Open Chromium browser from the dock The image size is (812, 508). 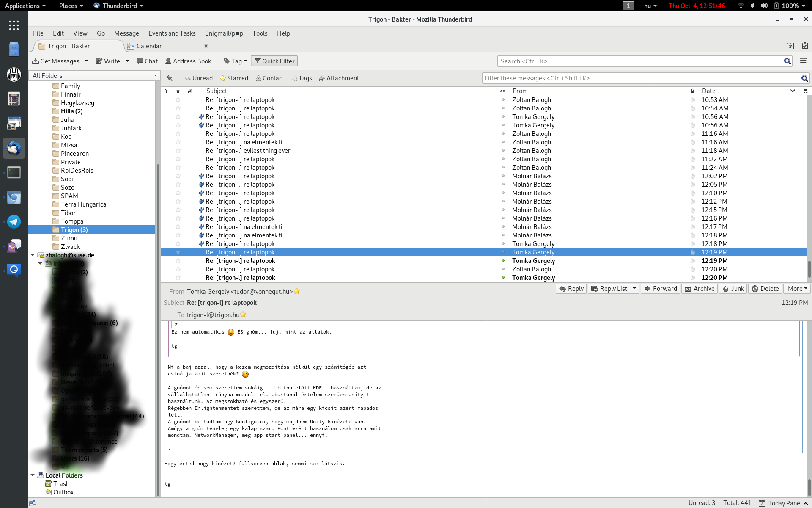click(x=14, y=197)
